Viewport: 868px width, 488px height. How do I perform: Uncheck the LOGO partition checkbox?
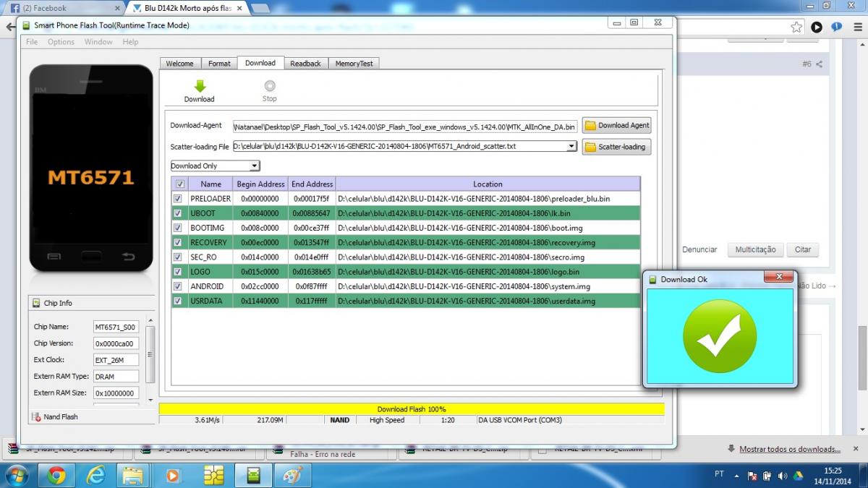click(x=178, y=272)
